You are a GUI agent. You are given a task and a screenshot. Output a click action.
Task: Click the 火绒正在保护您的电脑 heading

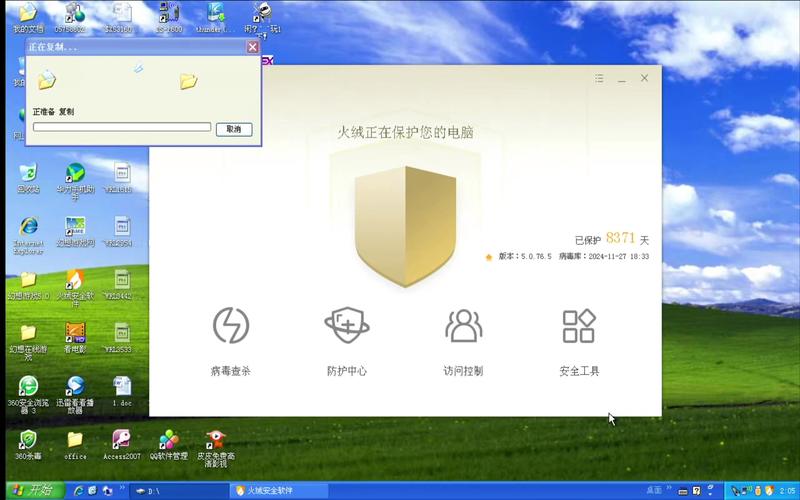405,133
